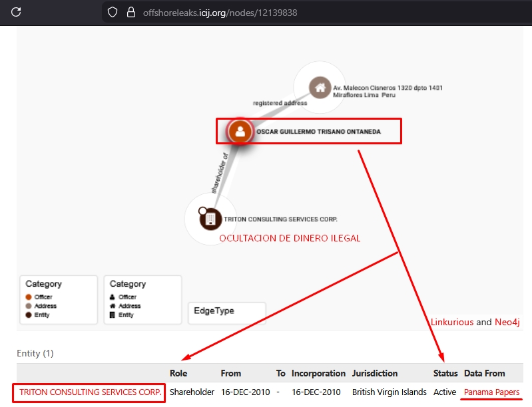
Task: Click the padlock site security icon
Action: coord(131,12)
